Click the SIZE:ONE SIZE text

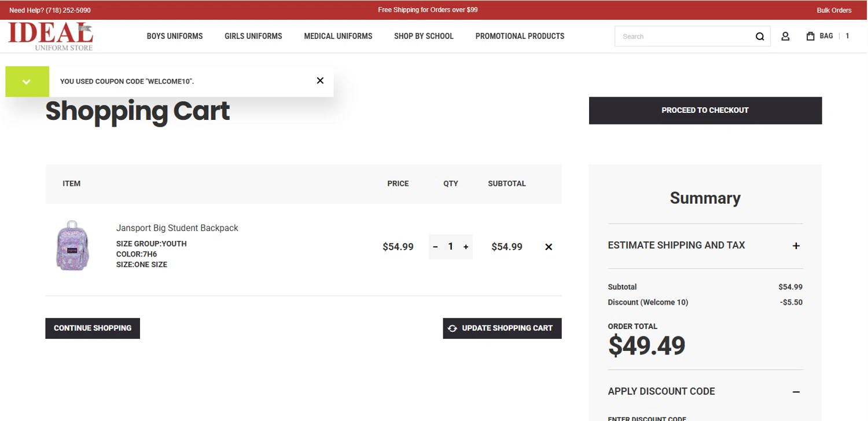pos(142,265)
